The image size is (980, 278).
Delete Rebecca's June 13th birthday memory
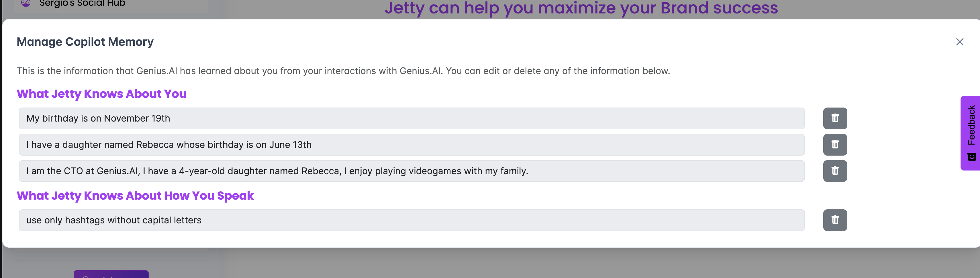point(835,144)
